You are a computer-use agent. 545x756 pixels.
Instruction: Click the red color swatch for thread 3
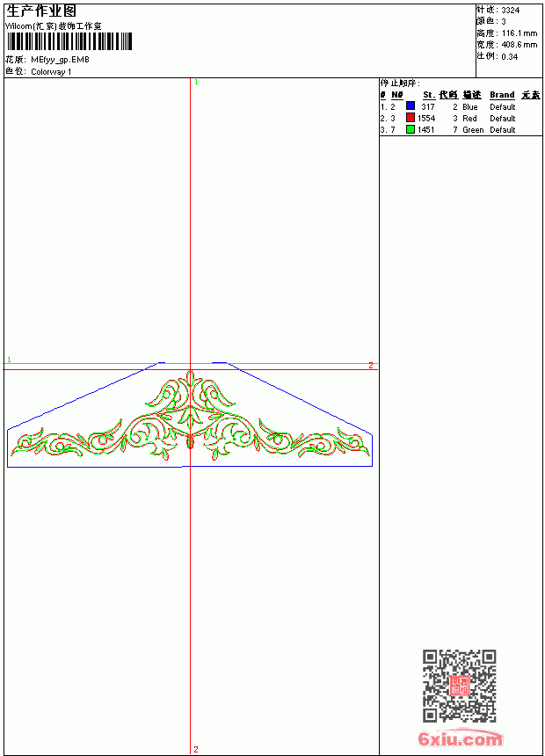tap(411, 117)
